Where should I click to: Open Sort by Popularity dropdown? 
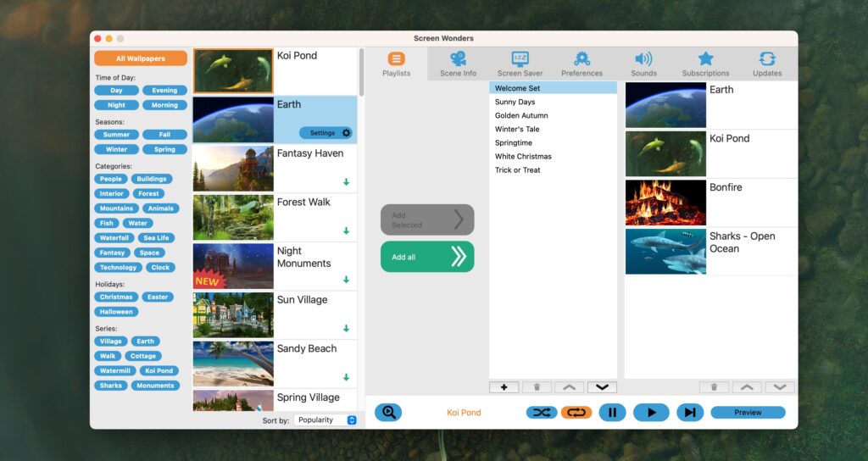coord(326,420)
